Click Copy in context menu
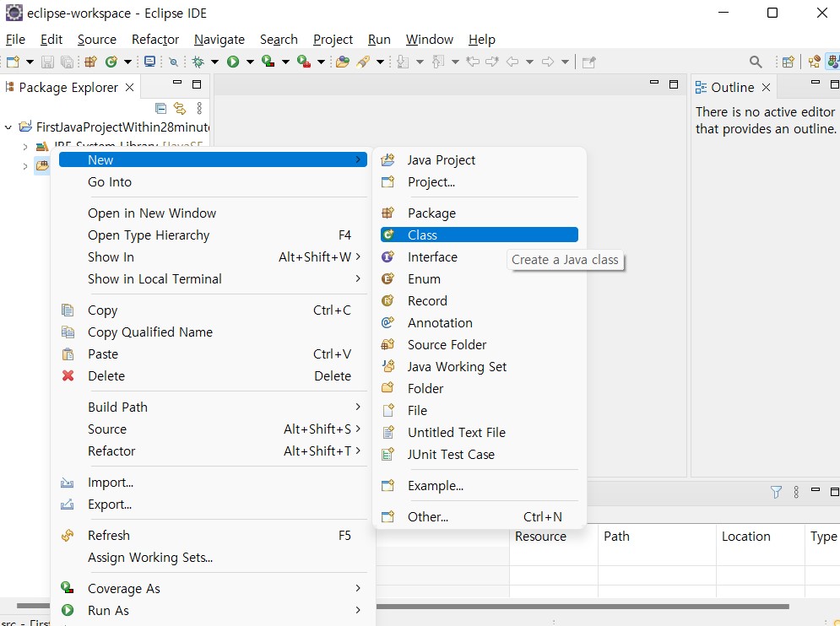 point(213,310)
